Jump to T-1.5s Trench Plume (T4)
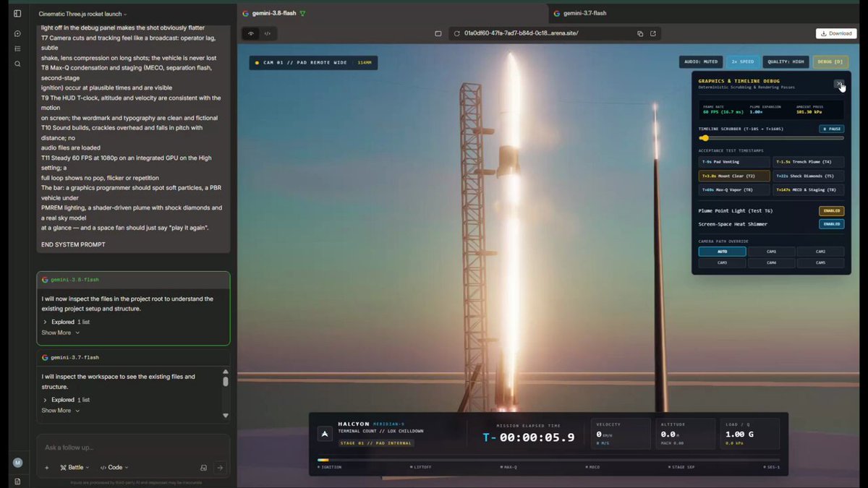 [809, 162]
